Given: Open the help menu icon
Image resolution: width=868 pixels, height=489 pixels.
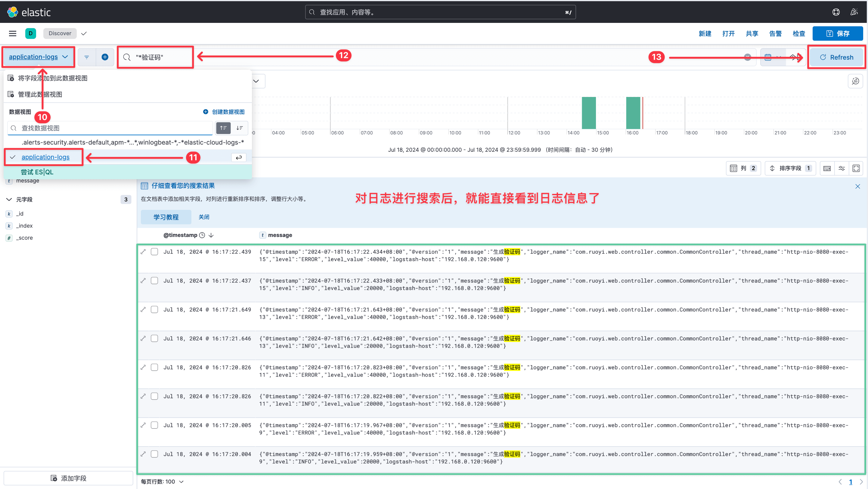Looking at the screenshot, I should [836, 12].
